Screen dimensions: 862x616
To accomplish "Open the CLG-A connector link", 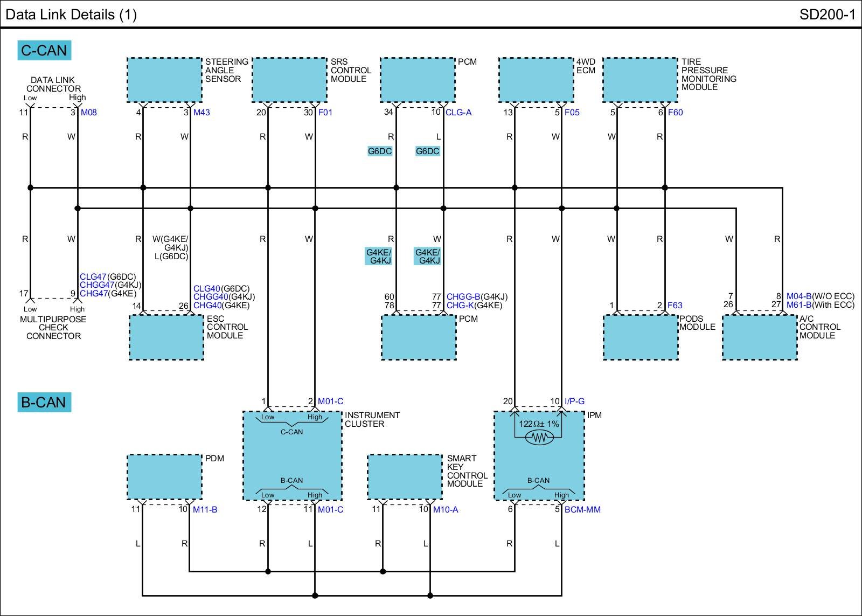I will [458, 113].
